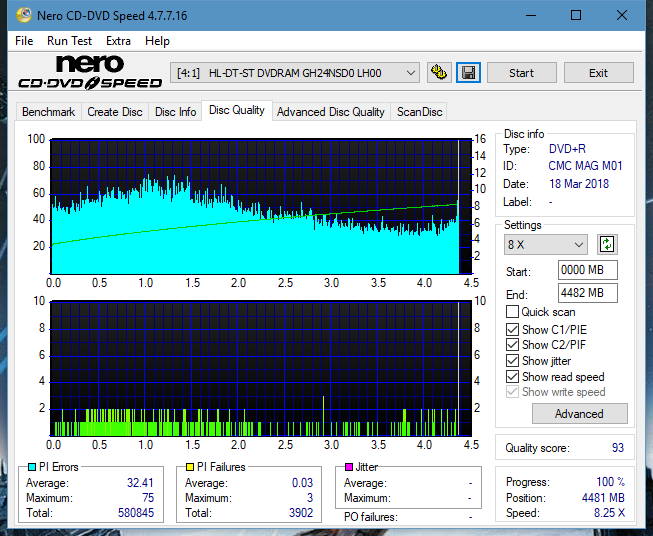Click the PI Errors total 580845
This screenshot has height=536, width=653.
click(136, 513)
